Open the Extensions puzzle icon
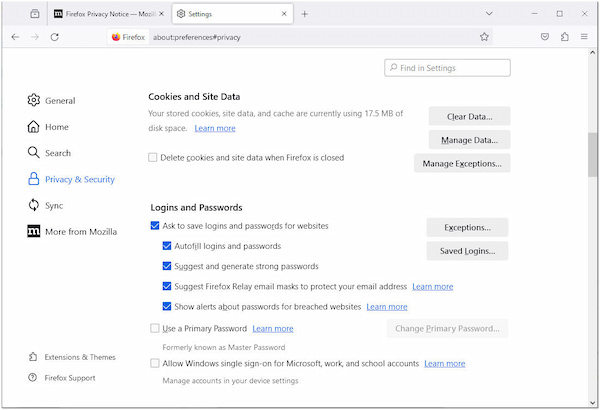The height and width of the screenshot is (410, 600). [565, 37]
